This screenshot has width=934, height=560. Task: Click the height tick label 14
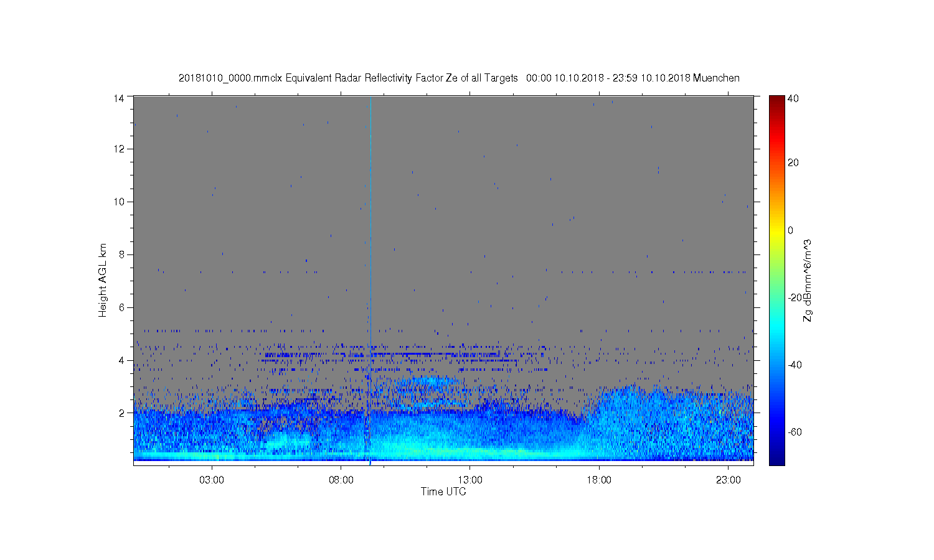pos(120,98)
